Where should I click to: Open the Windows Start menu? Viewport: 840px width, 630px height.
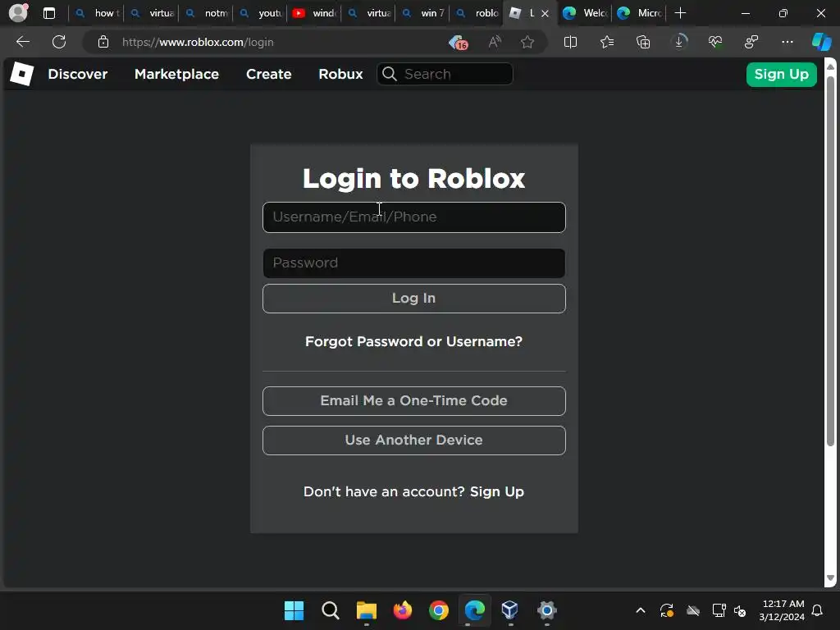[x=294, y=610]
